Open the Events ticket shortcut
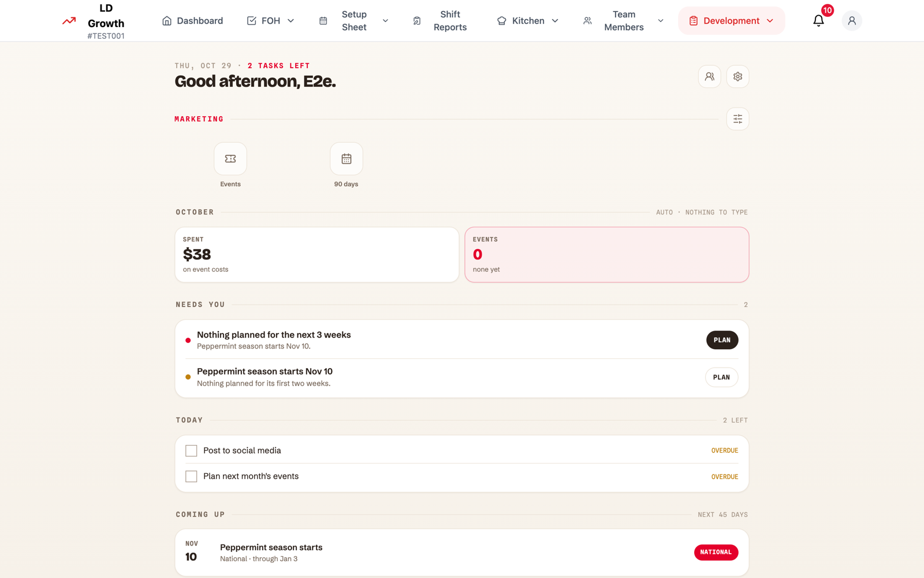 click(x=230, y=159)
